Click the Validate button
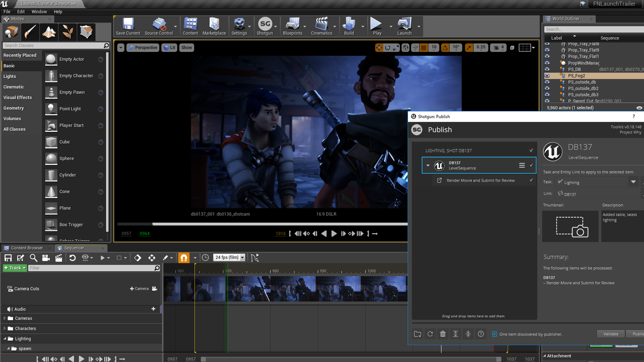Viewport: 644px width, 362px height. (611, 334)
